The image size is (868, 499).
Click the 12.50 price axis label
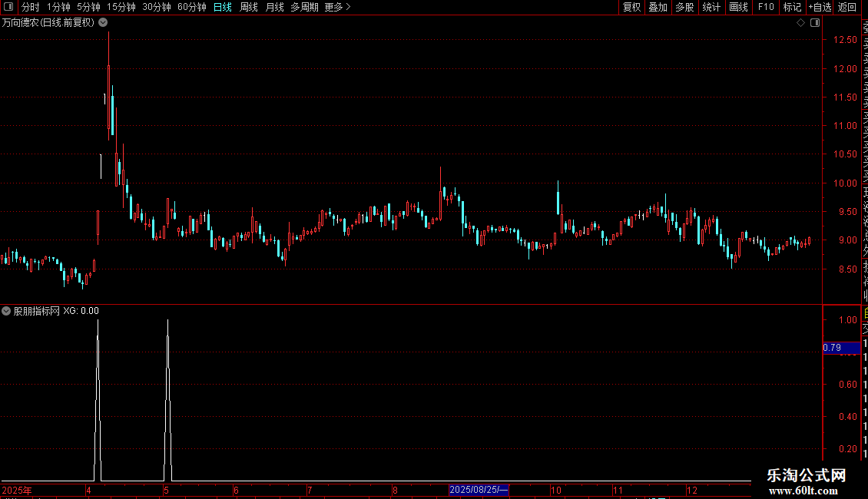coord(845,40)
